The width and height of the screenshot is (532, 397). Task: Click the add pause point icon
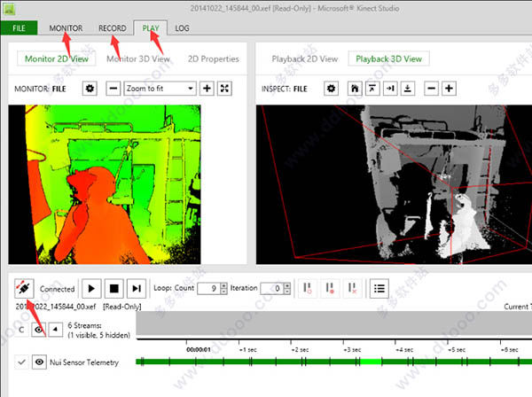308,289
